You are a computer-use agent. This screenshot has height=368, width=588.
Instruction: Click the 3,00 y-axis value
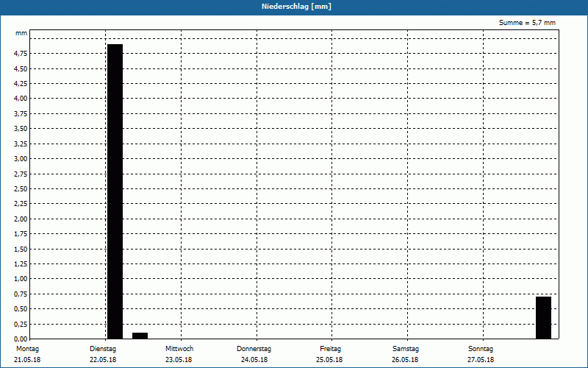pyautogui.click(x=21, y=158)
